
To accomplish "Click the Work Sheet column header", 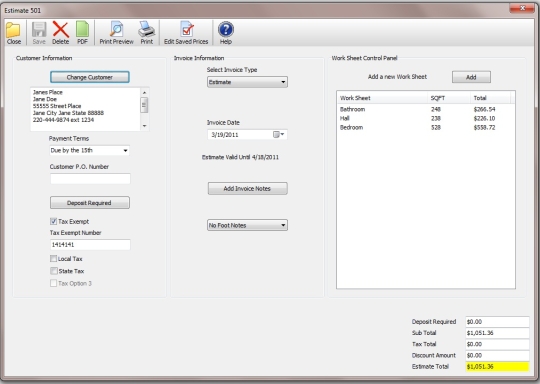I will pos(382,98).
